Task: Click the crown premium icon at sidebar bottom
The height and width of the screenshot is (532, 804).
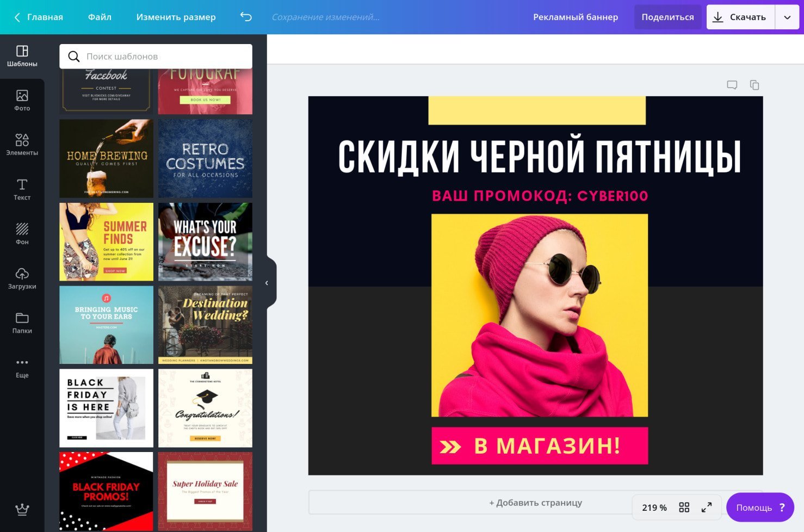Action: tap(22, 510)
